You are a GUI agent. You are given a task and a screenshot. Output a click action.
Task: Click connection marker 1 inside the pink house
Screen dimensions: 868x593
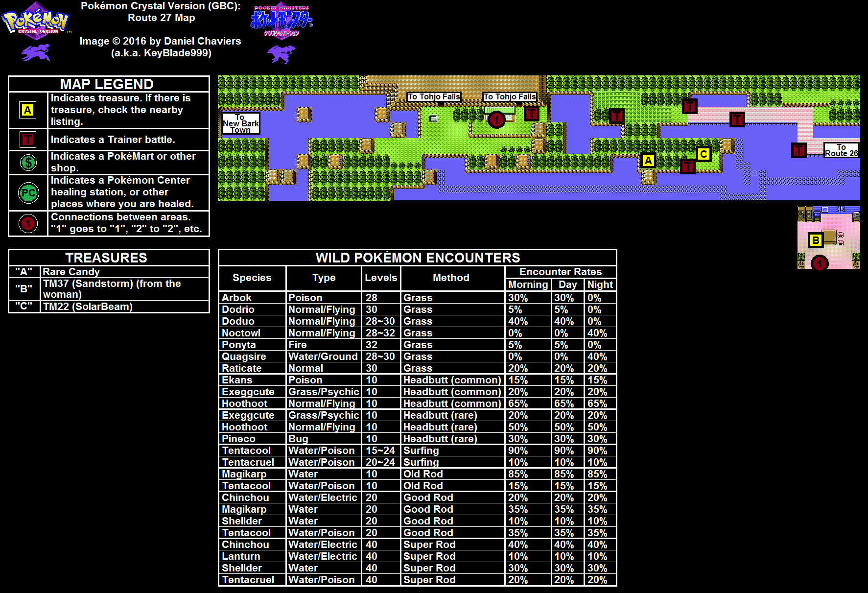820,263
